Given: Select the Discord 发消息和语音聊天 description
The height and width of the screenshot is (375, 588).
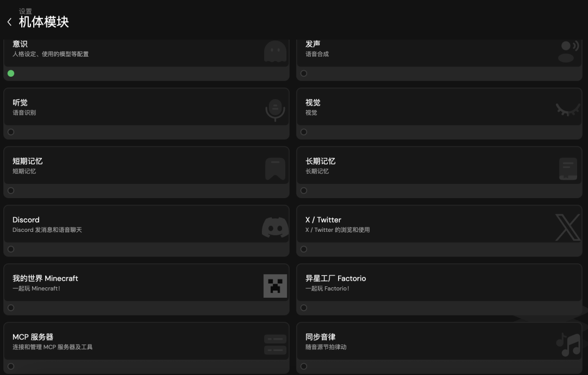Looking at the screenshot, I should click(47, 230).
